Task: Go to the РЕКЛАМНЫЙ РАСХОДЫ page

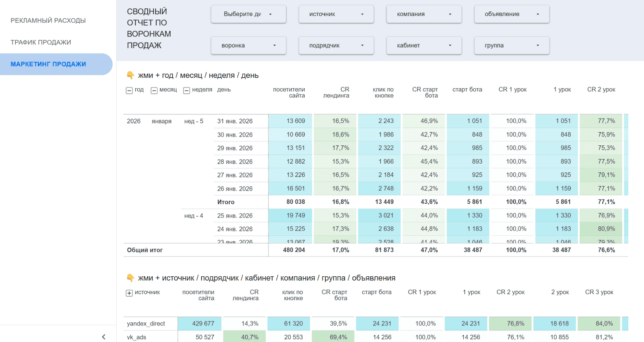Action: point(48,21)
